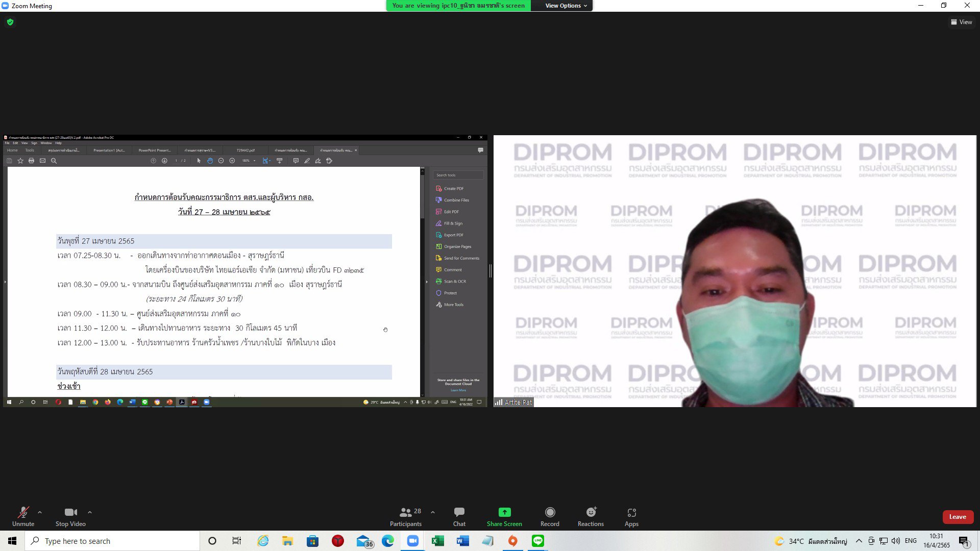Open video options arrow beside Stop Video
This screenshot has height=551, width=980.
coord(90,512)
